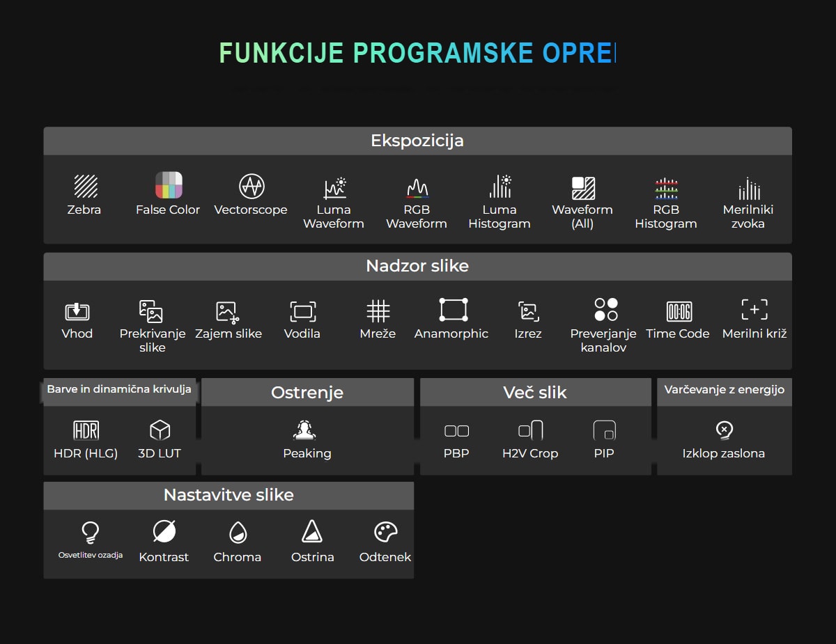Select the PBP icon

pyautogui.click(x=457, y=431)
